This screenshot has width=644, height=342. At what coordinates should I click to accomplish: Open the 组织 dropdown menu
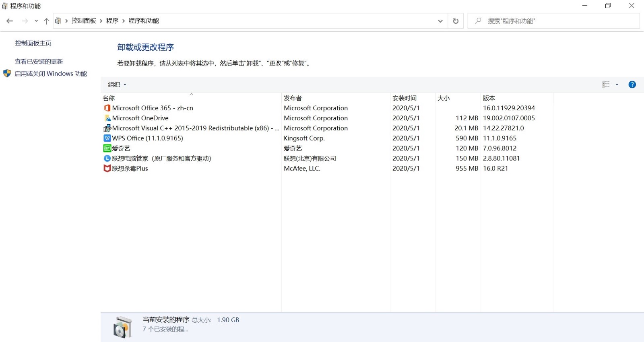(x=117, y=84)
